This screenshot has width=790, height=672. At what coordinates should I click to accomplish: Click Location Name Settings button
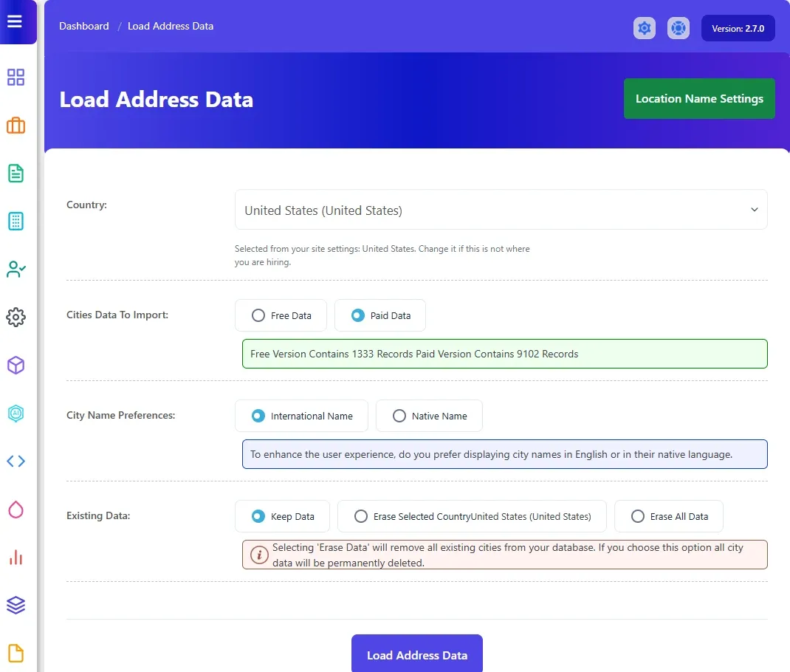[699, 99]
